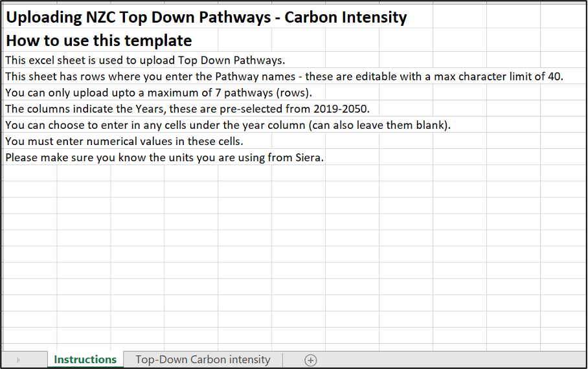Select the 'maximum of 7 pathways' line

158,93
